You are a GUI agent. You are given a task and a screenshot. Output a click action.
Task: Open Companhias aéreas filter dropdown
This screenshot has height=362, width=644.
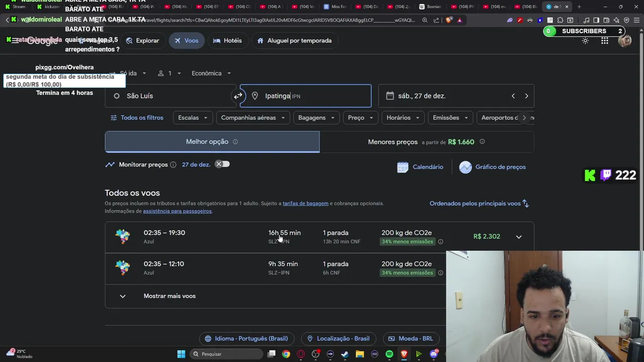253,118
